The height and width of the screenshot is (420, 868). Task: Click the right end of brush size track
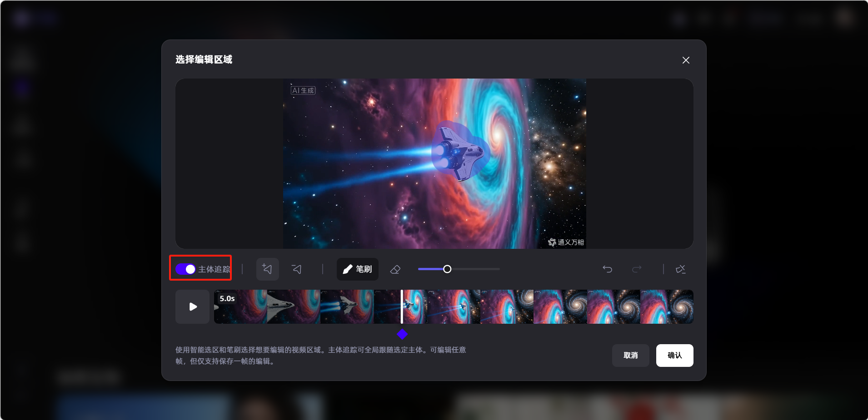click(499, 269)
